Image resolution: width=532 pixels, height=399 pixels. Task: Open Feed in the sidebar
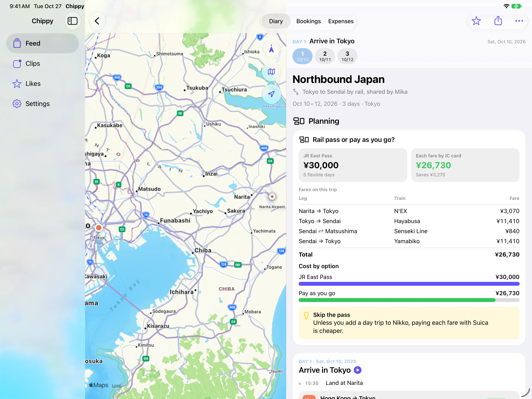coord(43,43)
